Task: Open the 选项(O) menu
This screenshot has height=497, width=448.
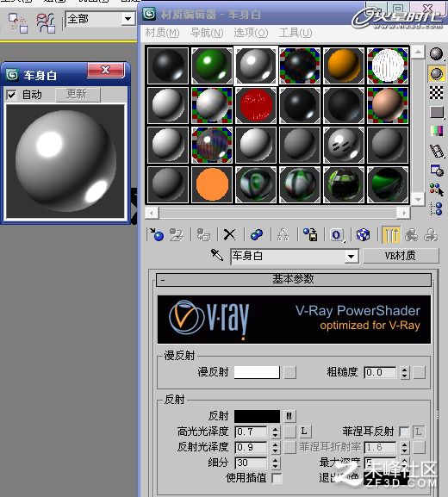Action: [251, 33]
